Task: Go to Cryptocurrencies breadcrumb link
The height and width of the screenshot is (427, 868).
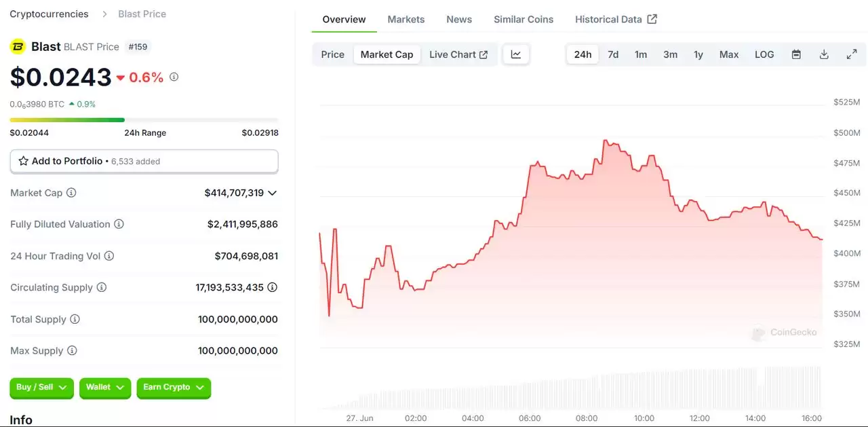Action: coord(49,14)
